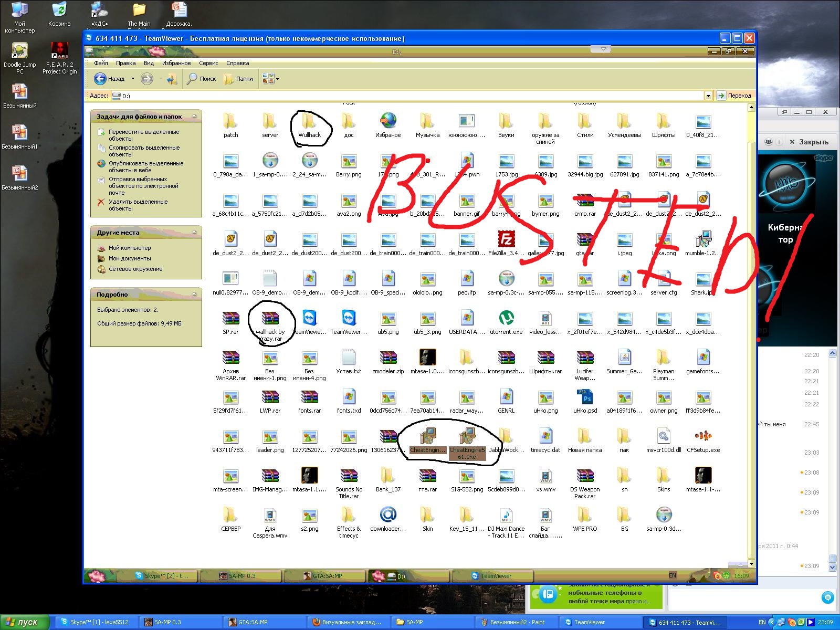The width and height of the screenshot is (840, 630).
Task: Open the Назад history dropdown arrow
Action: tap(133, 79)
